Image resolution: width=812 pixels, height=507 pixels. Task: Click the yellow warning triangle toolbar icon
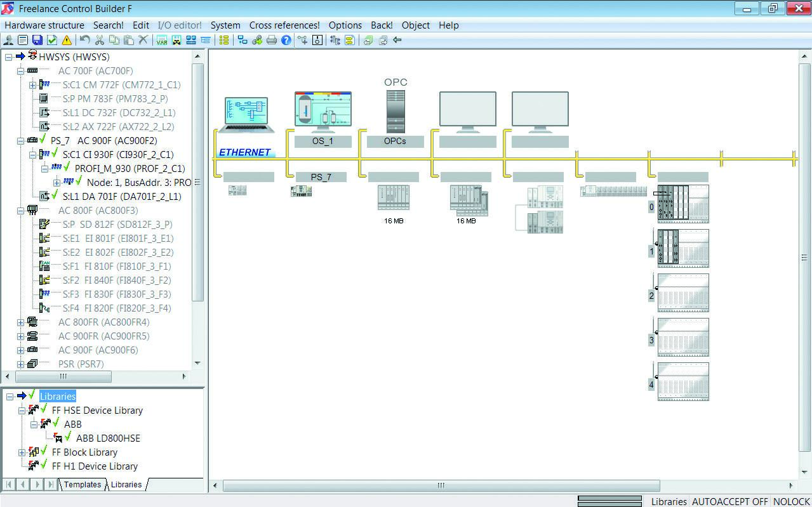[67, 40]
